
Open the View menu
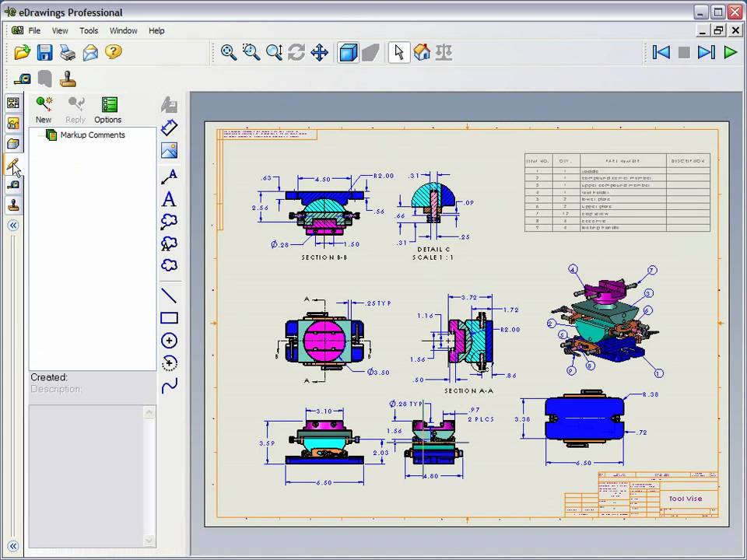(x=60, y=30)
